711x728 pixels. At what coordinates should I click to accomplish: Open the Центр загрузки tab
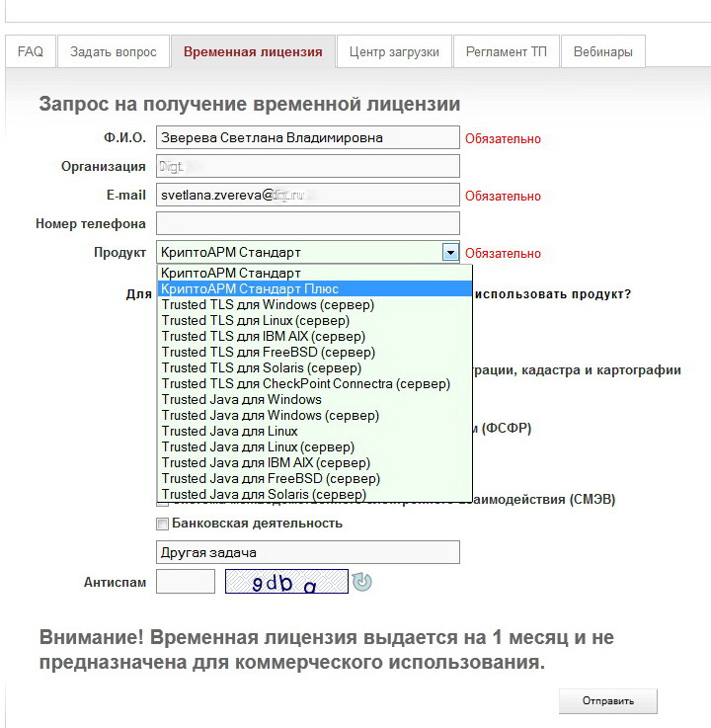[394, 51]
